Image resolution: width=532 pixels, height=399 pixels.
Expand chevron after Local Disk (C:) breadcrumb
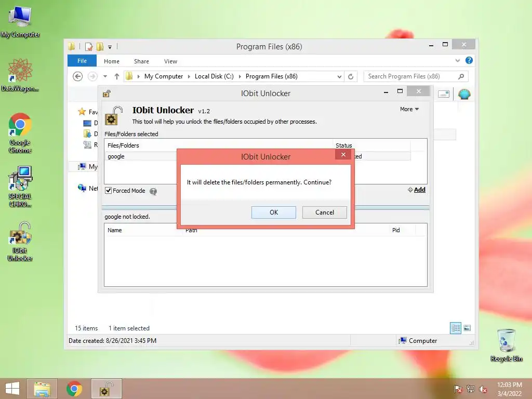tap(240, 76)
